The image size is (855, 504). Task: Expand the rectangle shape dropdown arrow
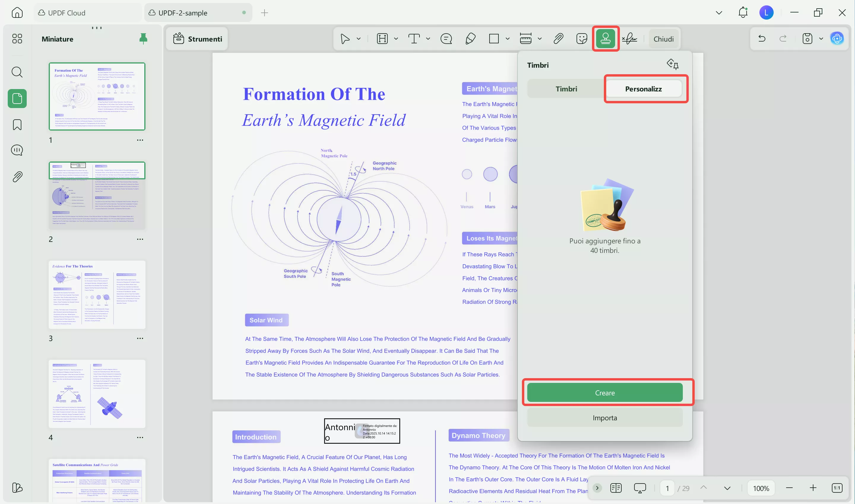(507, 39)
